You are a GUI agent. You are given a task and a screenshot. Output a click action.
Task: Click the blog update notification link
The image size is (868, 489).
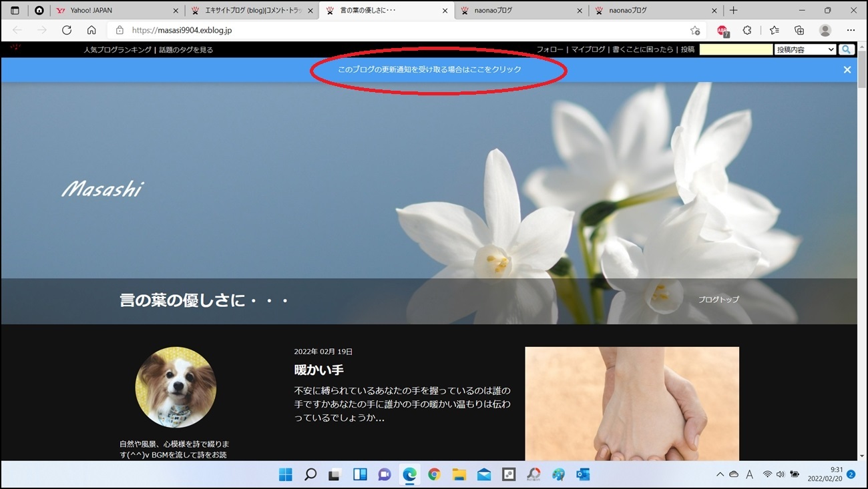point(429,69)
